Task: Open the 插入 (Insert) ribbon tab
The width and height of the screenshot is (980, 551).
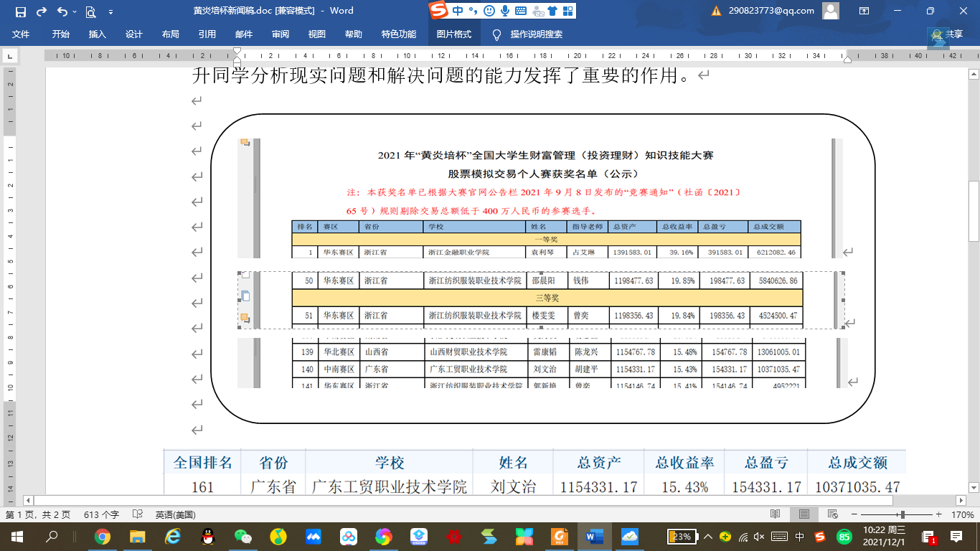Action: tap(97, 34)
